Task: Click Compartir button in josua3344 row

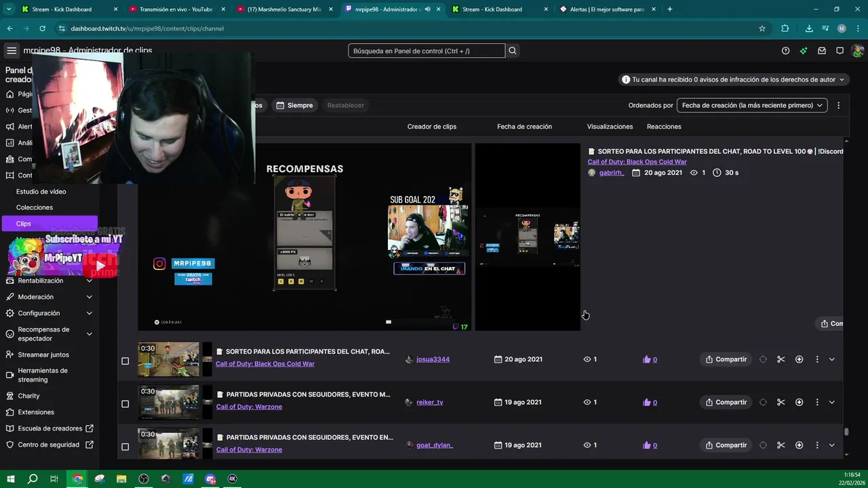Action: [726, 359]
